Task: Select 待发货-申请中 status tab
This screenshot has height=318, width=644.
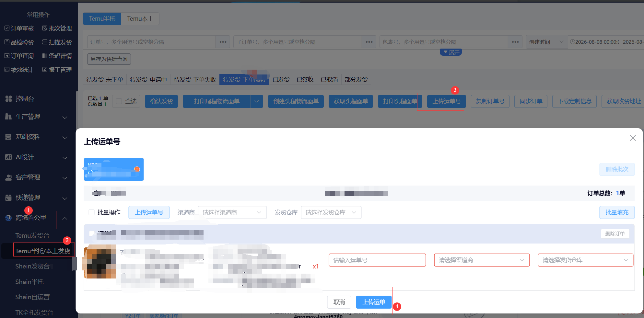Action: click(148, 80)
